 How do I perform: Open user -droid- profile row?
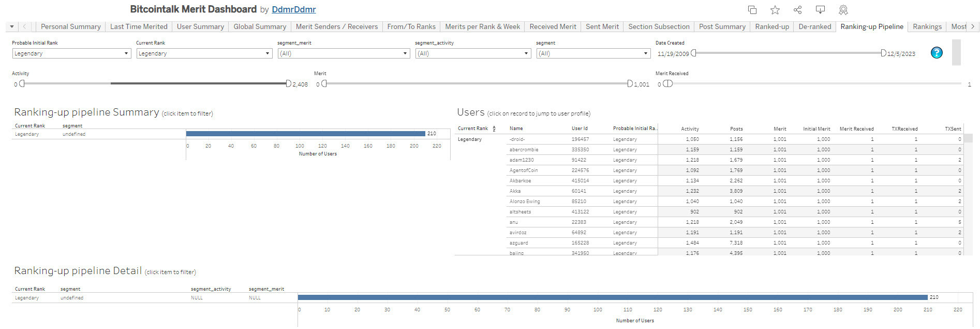pos(735,139)
